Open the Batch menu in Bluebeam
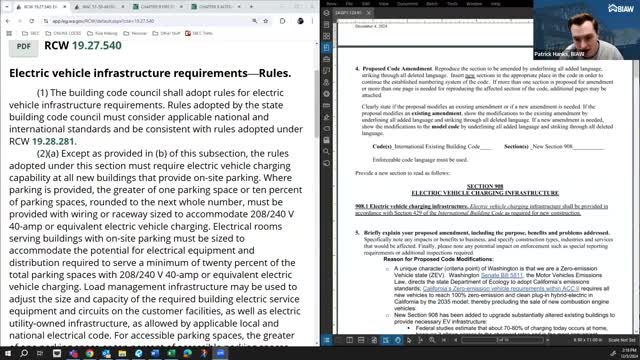Viewport: 640px width, 360px height. pyautogui.click(x=431, y=4)
